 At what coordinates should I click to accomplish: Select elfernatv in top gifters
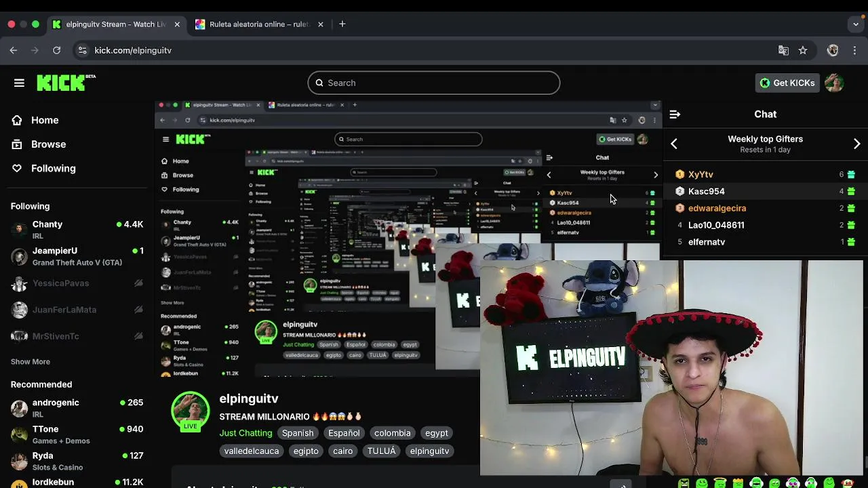[x=707, y=242]
